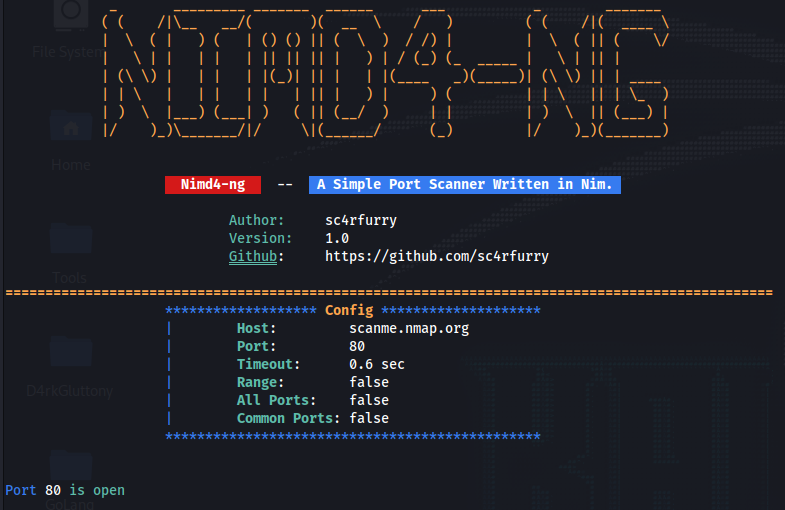This screenshot has height=510, width=785.
Task: Click the blue 'A Simple Port Scanner Written in Nim.' banner
Action: pos(465,185)
